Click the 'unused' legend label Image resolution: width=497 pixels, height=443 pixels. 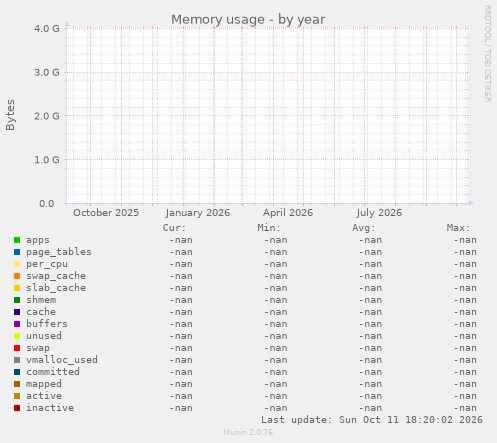pos(44,336)
